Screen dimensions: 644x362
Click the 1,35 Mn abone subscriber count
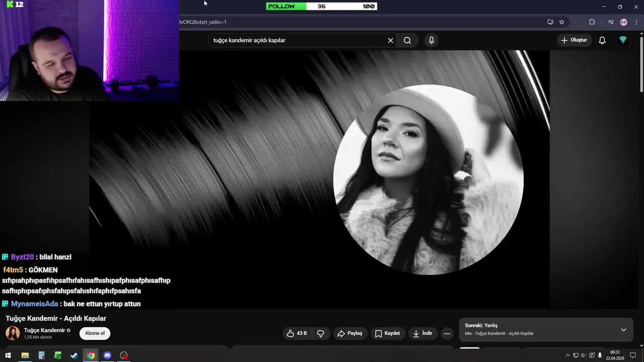(x=38, y=337)
